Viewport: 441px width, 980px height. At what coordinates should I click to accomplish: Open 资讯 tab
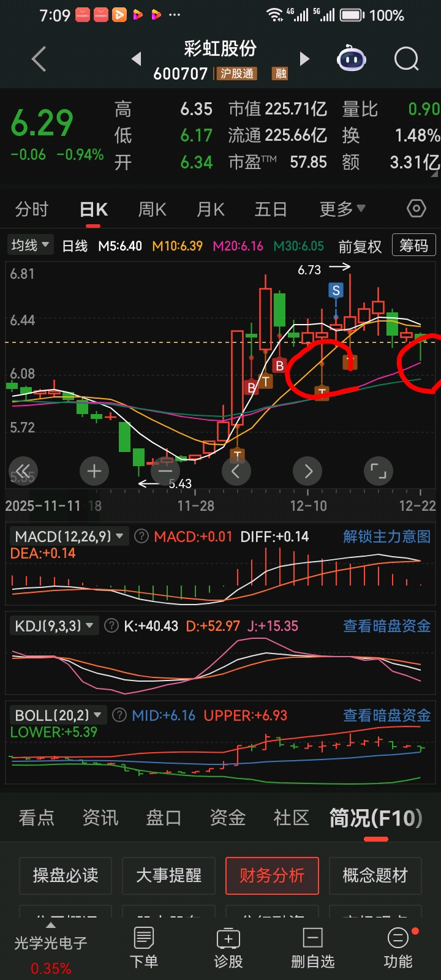(100, 818)
